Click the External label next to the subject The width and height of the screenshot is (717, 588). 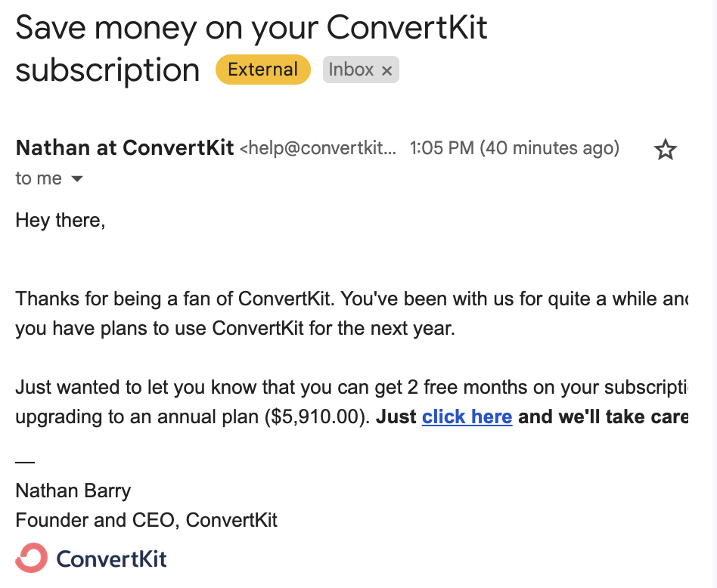pyautogui.click(x=262, y=69)
